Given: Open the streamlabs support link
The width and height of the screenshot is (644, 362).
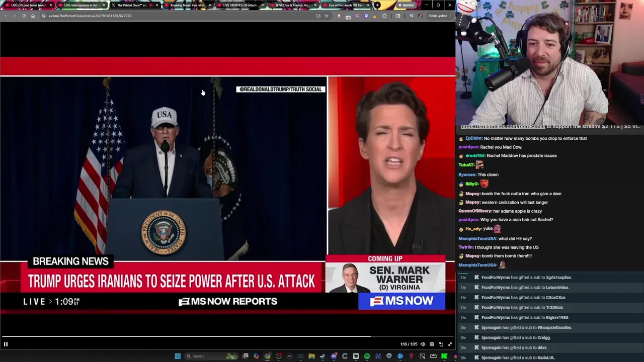Looking at the screenshot, I should (503, 127).
